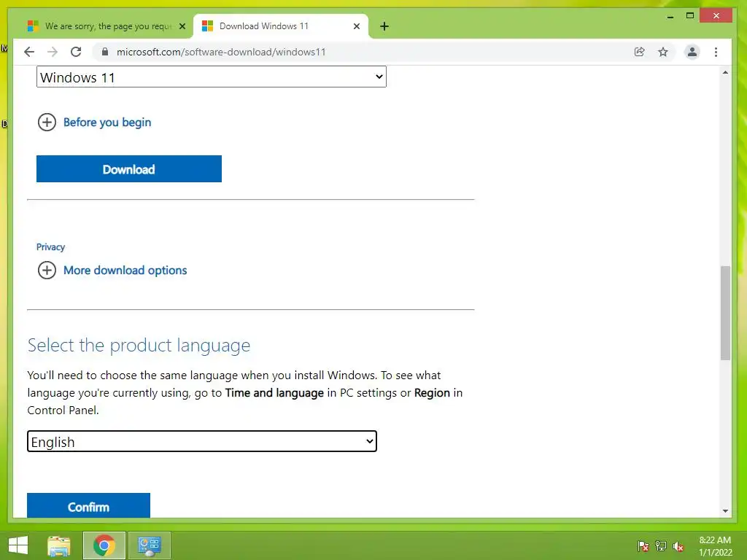Open Action Center flag icon
This screenshot has height=560, width=747.
(643, 546)
